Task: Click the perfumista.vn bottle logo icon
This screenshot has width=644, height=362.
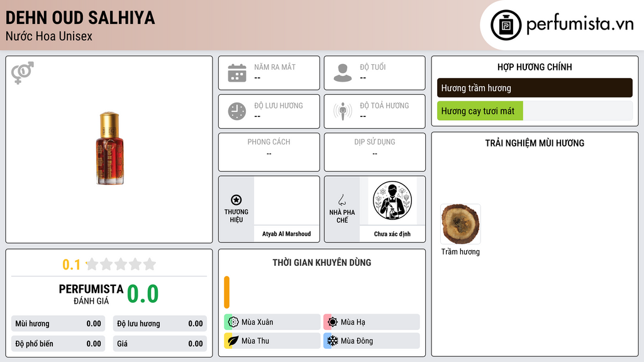Action: 506,25
